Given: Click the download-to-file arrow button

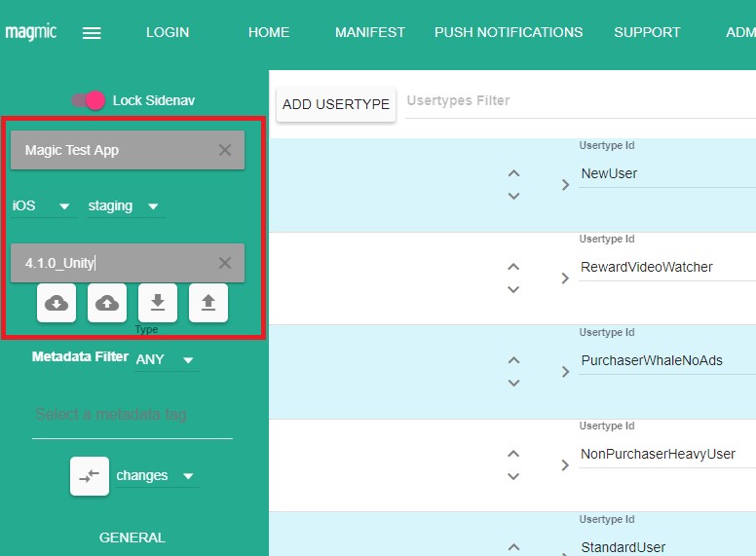Looking at the screenshot, I should pyautogui.click(x=158, y=303).
